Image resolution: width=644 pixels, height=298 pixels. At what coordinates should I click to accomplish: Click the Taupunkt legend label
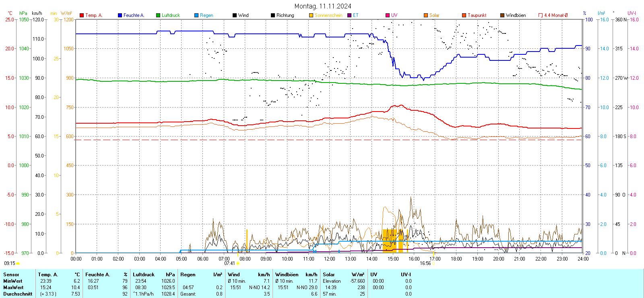[x=477, y=15]
